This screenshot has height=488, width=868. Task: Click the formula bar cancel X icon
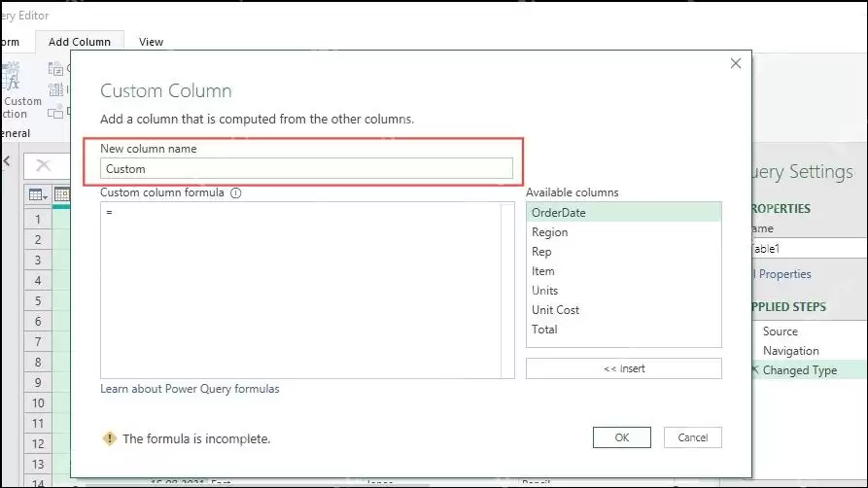tap(43, 165)
